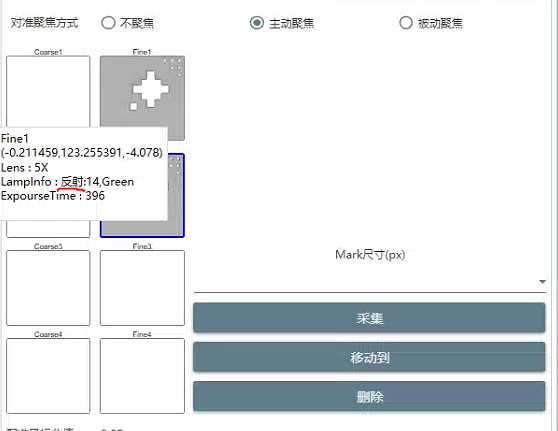Image resolution: width=558 pixels, height=431 pixels.
Task: Click the blue-bordered Fine2 thumbnail
Action: pos(176,195)
